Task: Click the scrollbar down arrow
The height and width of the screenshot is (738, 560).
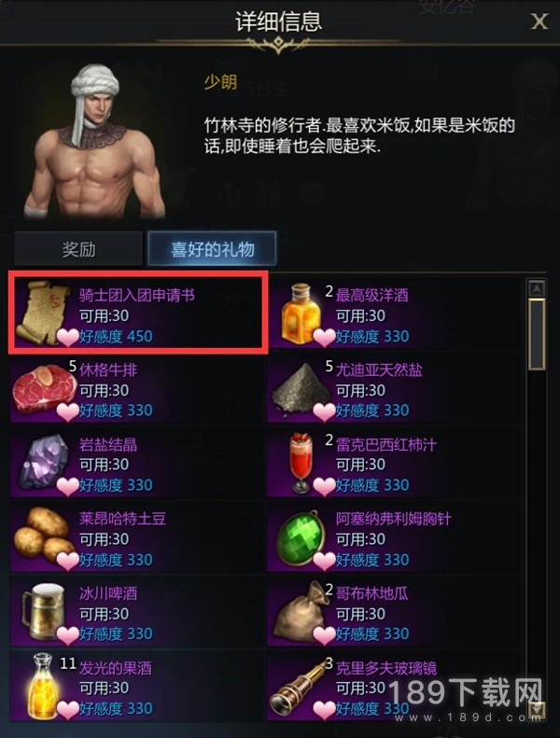Action: coord(537,709)
